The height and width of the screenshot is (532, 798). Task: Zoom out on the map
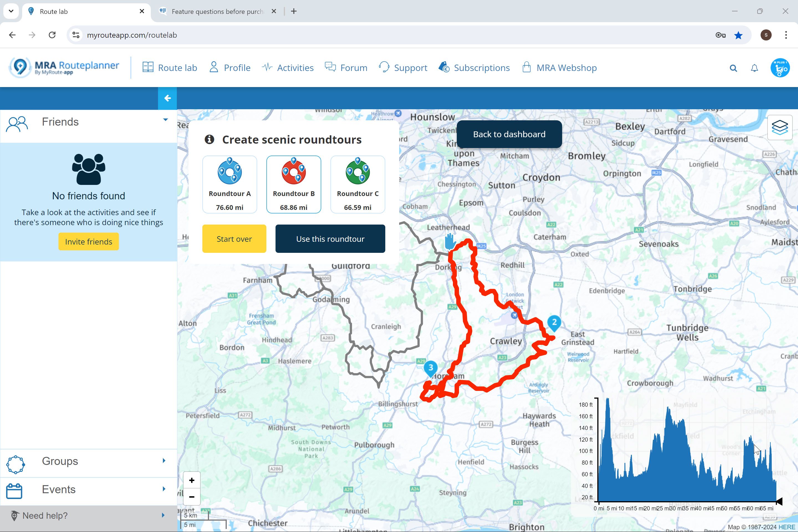coord(192,497)
